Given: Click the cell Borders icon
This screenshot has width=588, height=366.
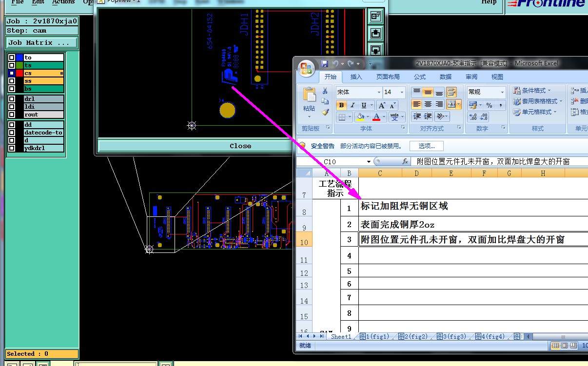Looking at the screenshot, I should 342,117.
